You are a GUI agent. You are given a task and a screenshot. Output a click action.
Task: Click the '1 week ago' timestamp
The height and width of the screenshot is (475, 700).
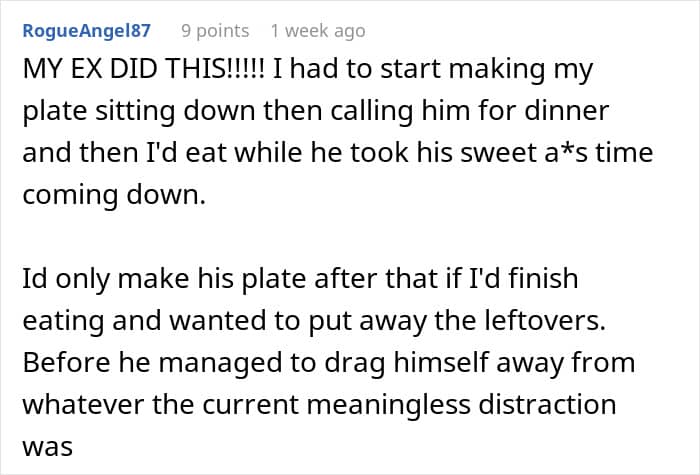click(317, 31)
